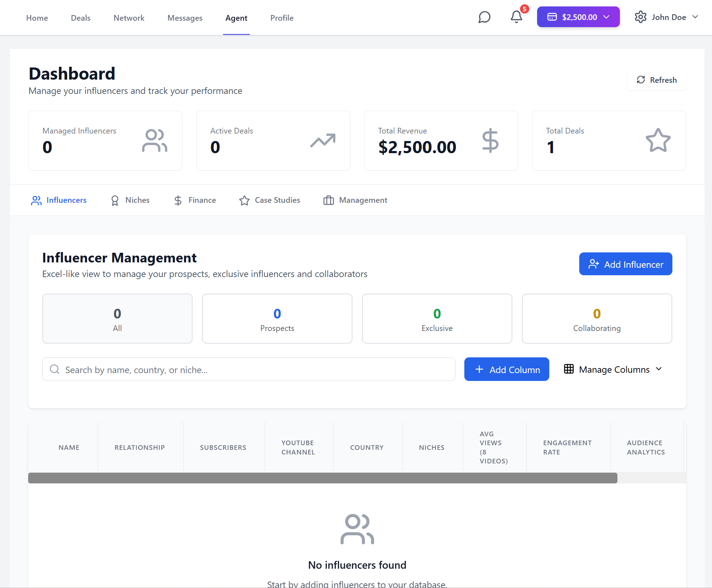Viewport: 712px width, 588px height.
Task: Open the Network navigation item
Action: pyautogui.click(x=129, y=18)
